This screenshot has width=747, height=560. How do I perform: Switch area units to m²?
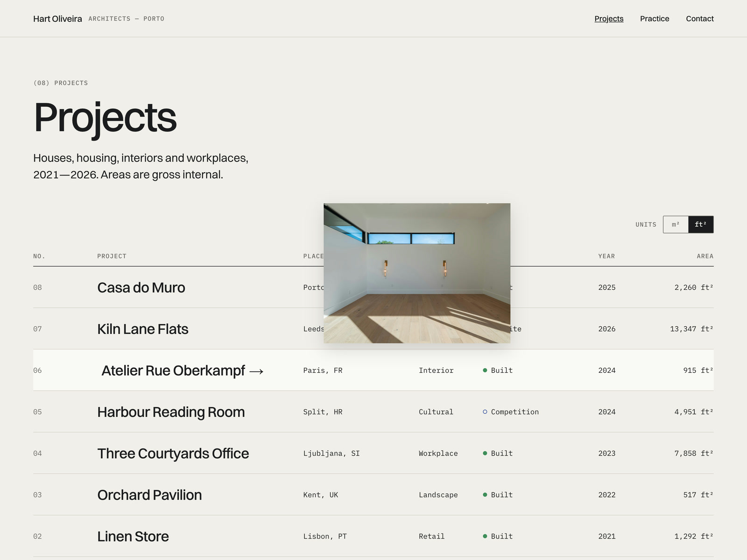676,224
